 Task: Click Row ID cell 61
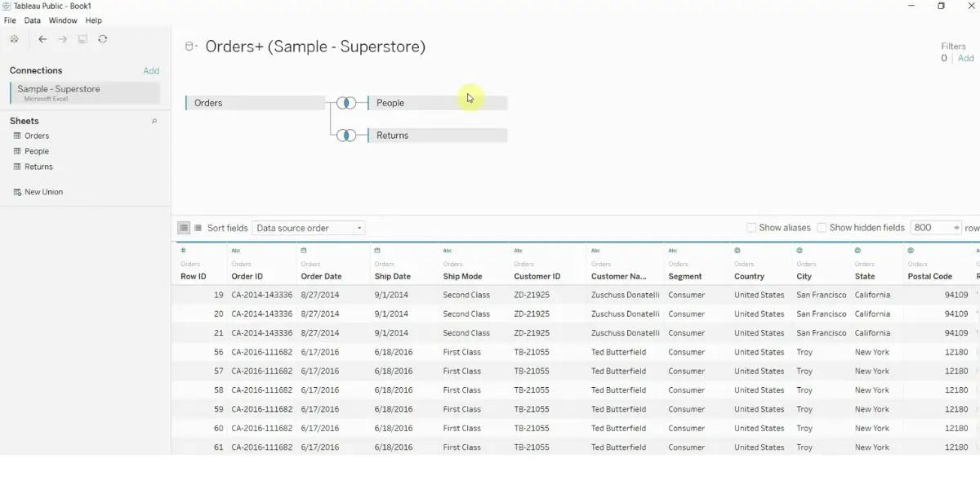(x=218, y=448)
